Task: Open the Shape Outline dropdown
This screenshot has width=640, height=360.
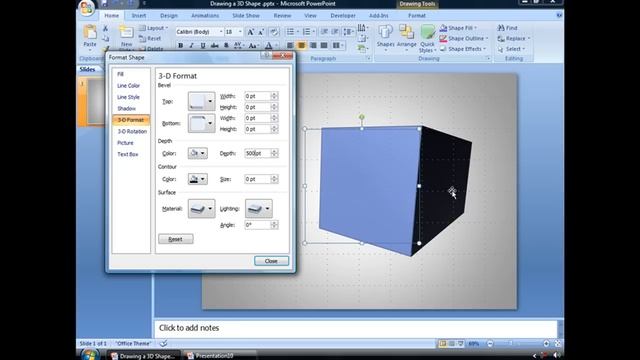Action: tap(464, 38)
